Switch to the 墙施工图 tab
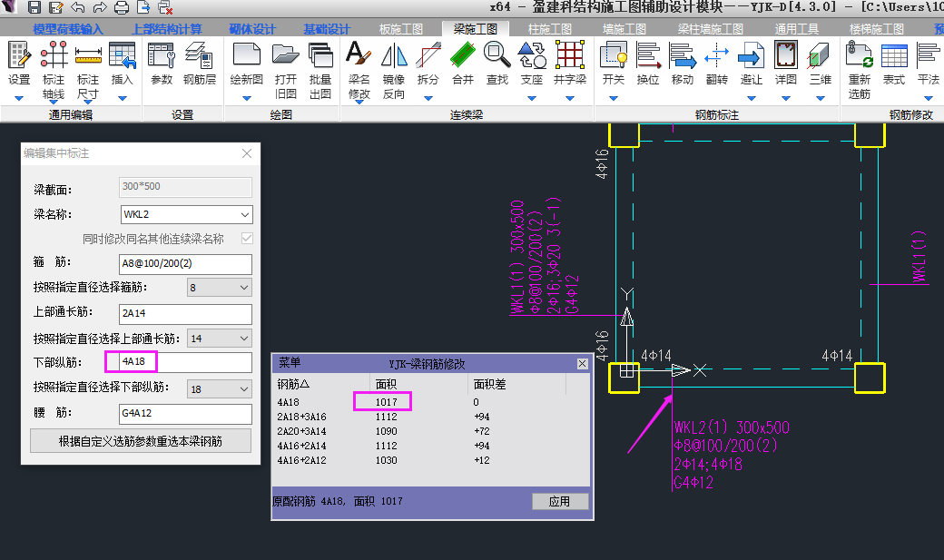The width and height of the screenshot is (944, 560). (624, 29)
